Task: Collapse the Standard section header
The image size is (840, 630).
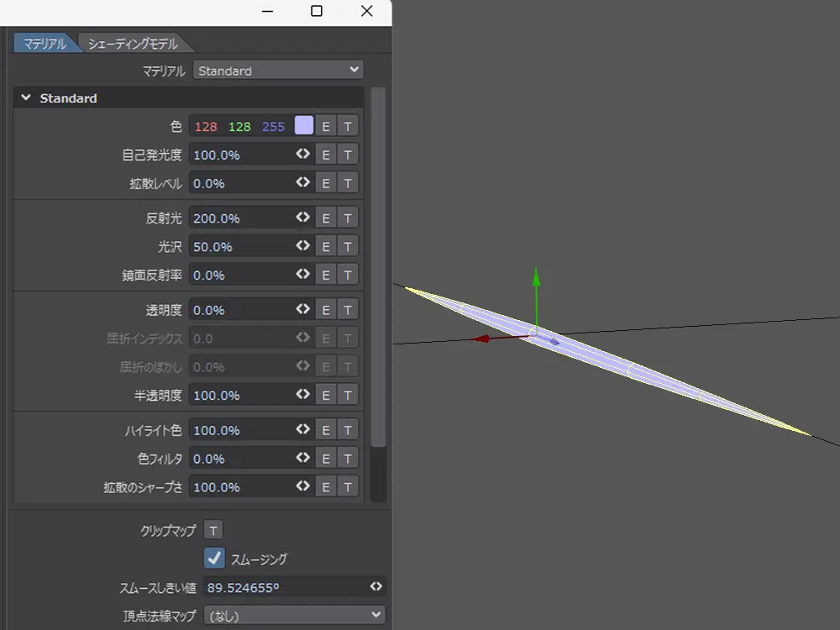Action: [x=27, y=98]
